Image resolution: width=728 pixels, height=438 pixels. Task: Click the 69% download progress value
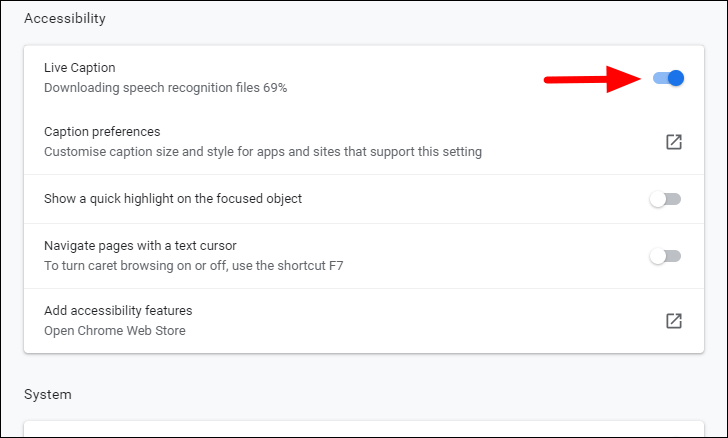pos(275,88)
